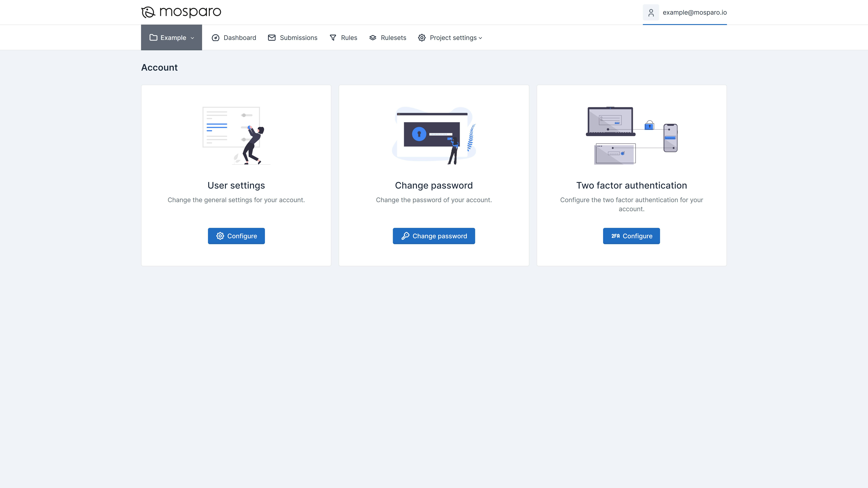Open the Project settings menu

pyautogui.click(x=450, y=38)
